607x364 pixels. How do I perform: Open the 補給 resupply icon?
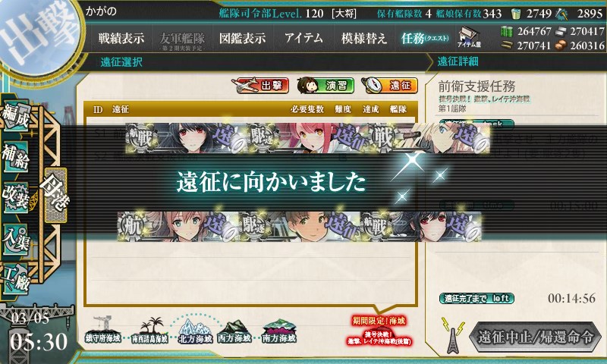16,157
